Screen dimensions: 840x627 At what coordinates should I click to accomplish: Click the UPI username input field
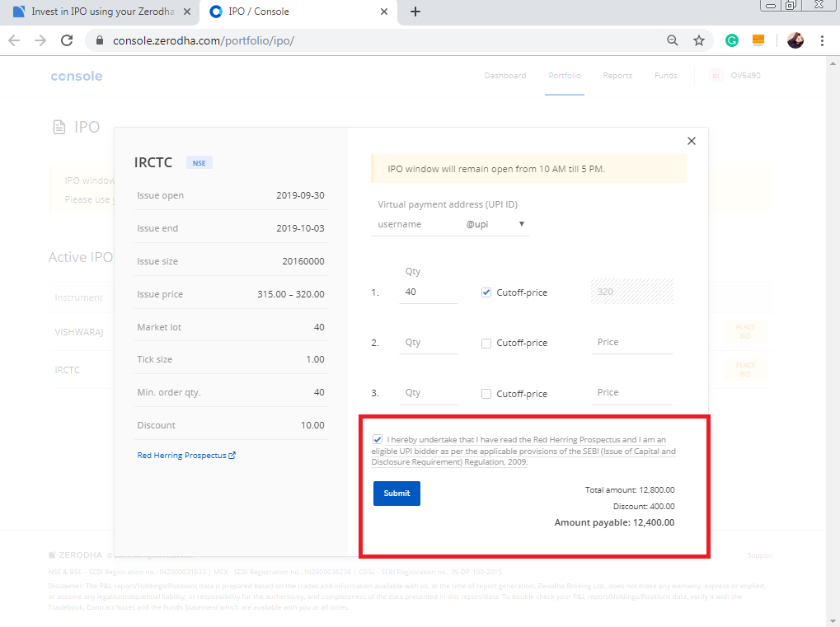pos(417,224)
